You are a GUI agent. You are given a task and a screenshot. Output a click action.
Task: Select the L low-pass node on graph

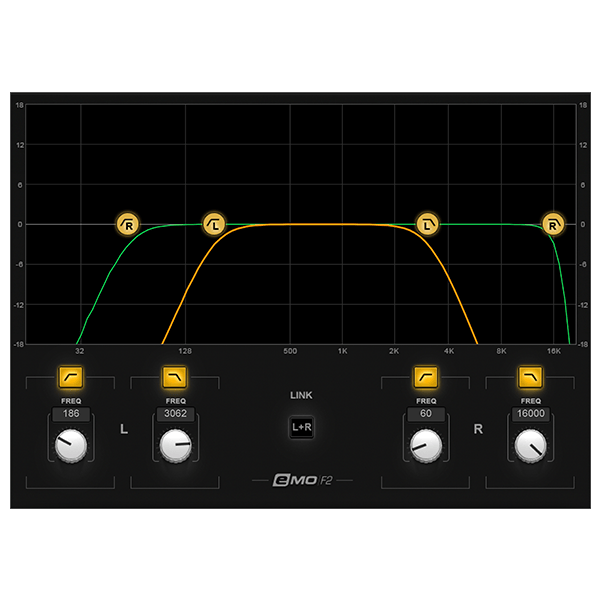tap(427, 225)
